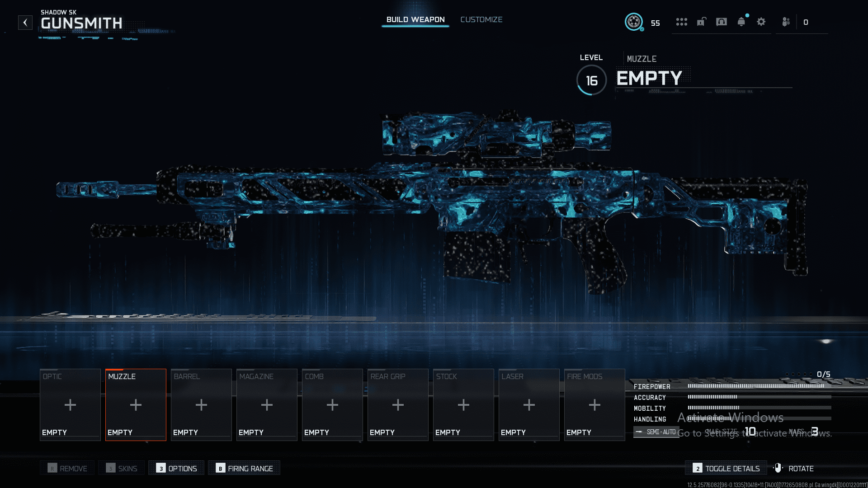This screenshot has height=488, width=868.
Task: Open the BARREL attachment slot
Action: coord(201,404)
